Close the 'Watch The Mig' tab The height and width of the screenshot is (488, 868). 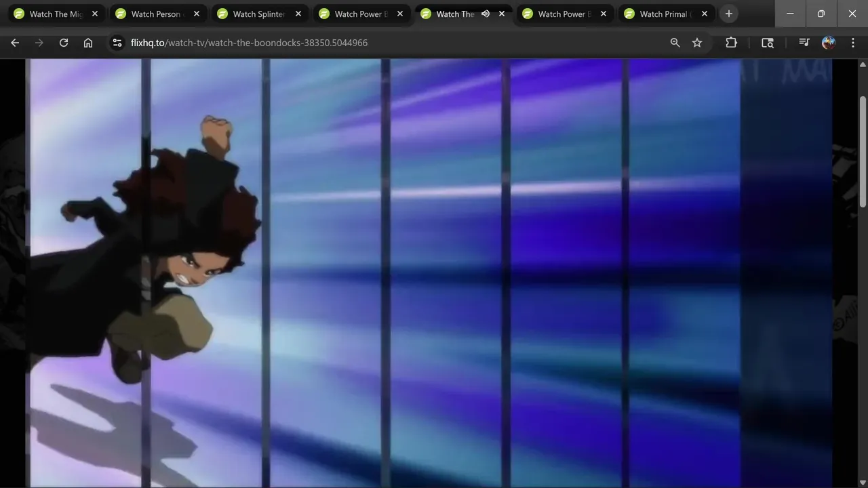click(x=95, y=14)
